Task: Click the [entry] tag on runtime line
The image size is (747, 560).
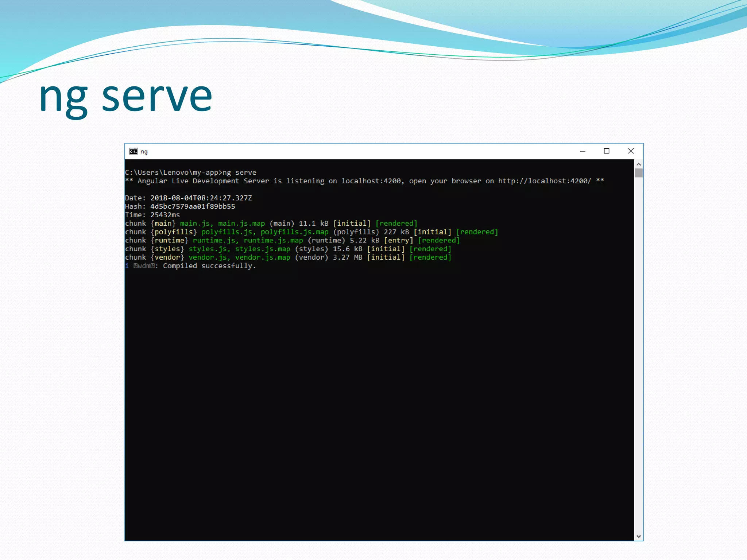Action: (x=399, y=240)
